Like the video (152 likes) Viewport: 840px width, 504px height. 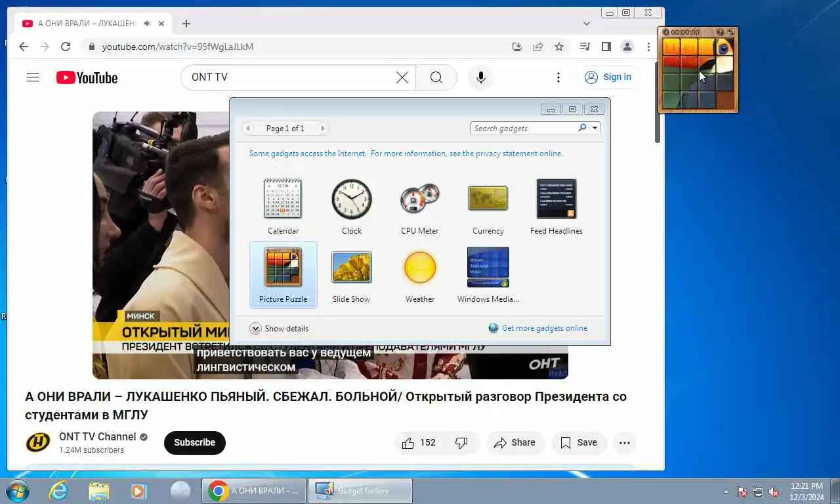(x=419, y=442)
